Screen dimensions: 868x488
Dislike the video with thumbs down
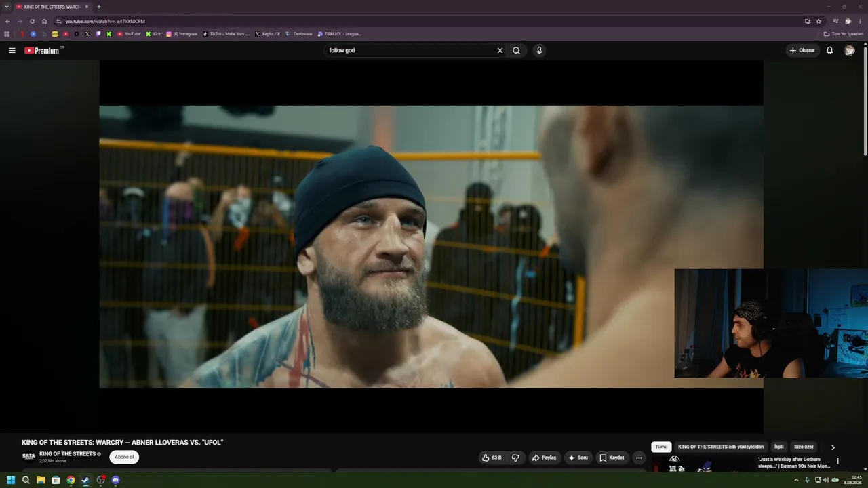[x=515, y=457]
